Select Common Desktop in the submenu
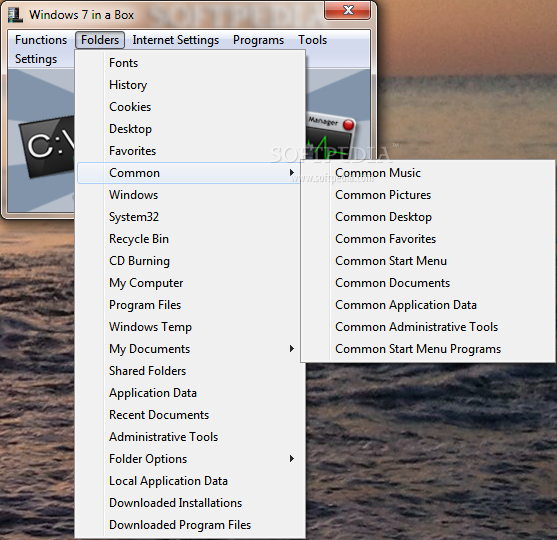The height and width of the screenshot is (540, 557). 428,217
